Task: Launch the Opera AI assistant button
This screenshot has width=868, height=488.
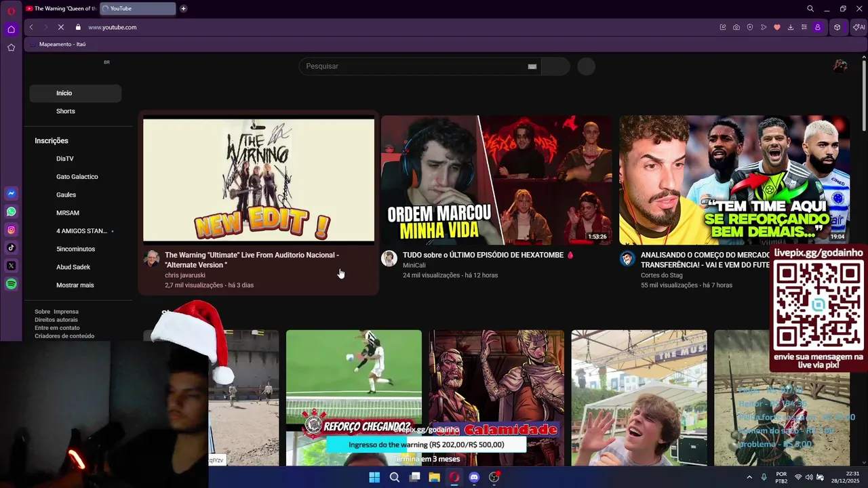Action: tap(859, 27)
